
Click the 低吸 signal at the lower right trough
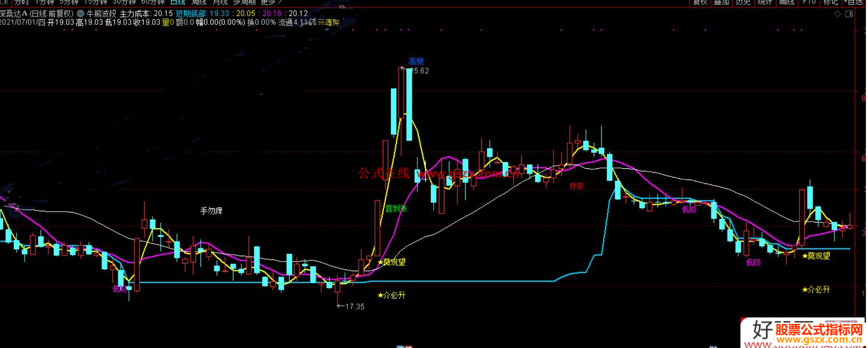point(754,263)
